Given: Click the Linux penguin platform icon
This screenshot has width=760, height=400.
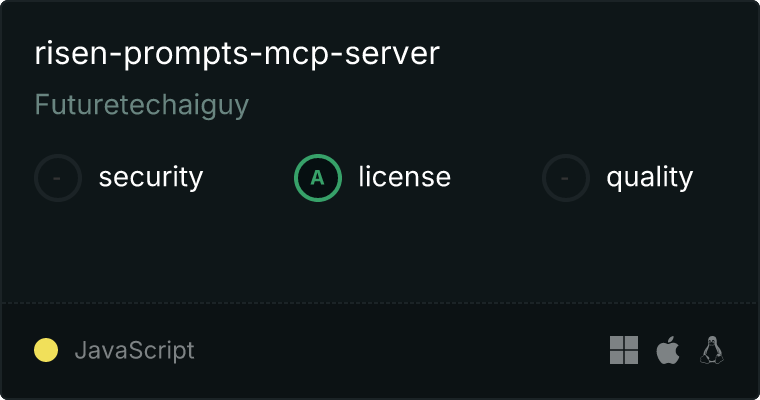Looking at the screenshot, I should (712, 350).
